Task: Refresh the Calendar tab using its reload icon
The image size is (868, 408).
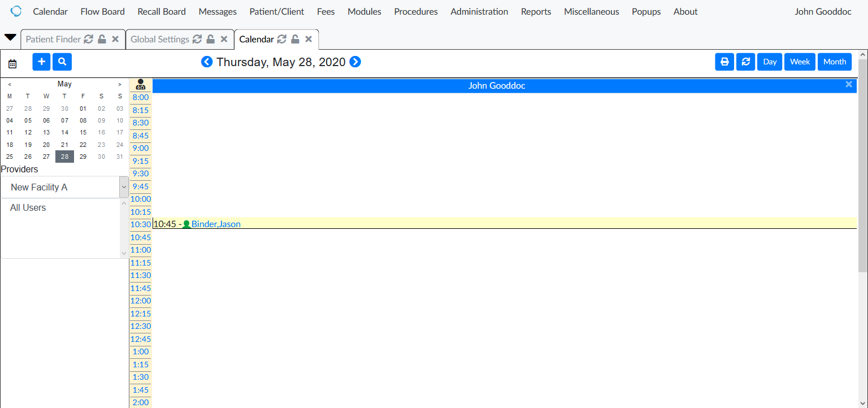Action: (x=281, y=39)
